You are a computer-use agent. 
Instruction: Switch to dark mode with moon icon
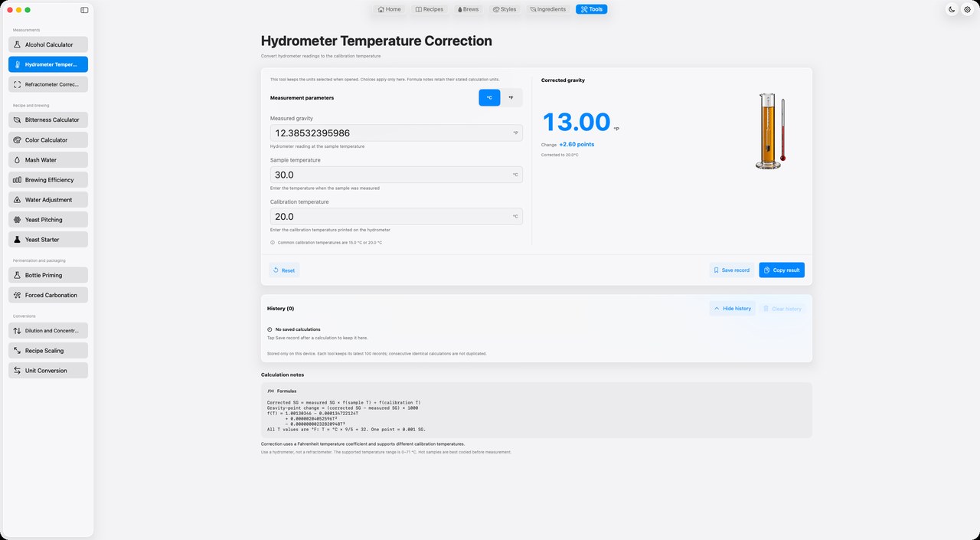[952, 9]
